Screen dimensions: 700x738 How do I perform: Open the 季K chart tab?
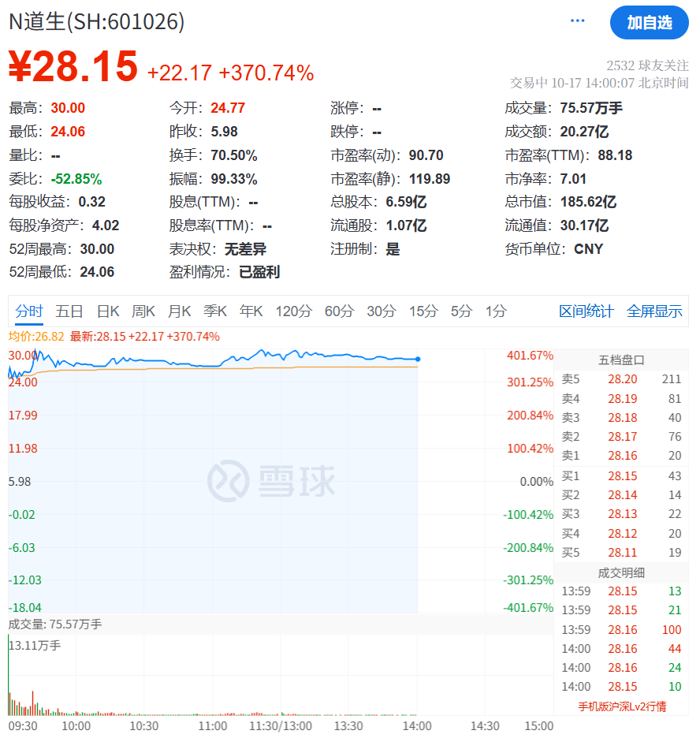[x=215, y=311]
